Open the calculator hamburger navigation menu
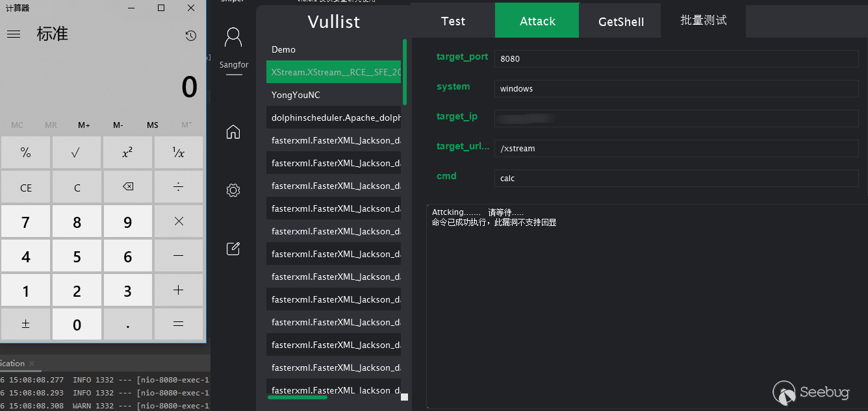The height and width of the screenshot is (411, 868). pyautogui.click(x=14, y=34)
